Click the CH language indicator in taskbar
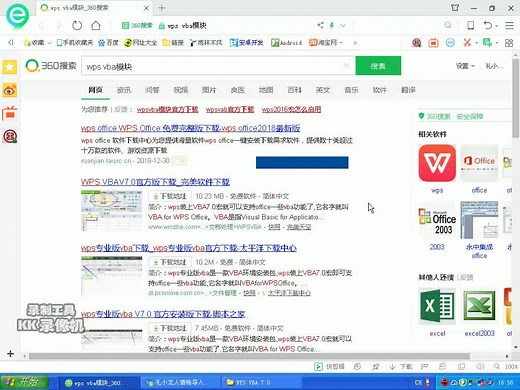Viewport: 520px width, 390px height. (419, 382)
